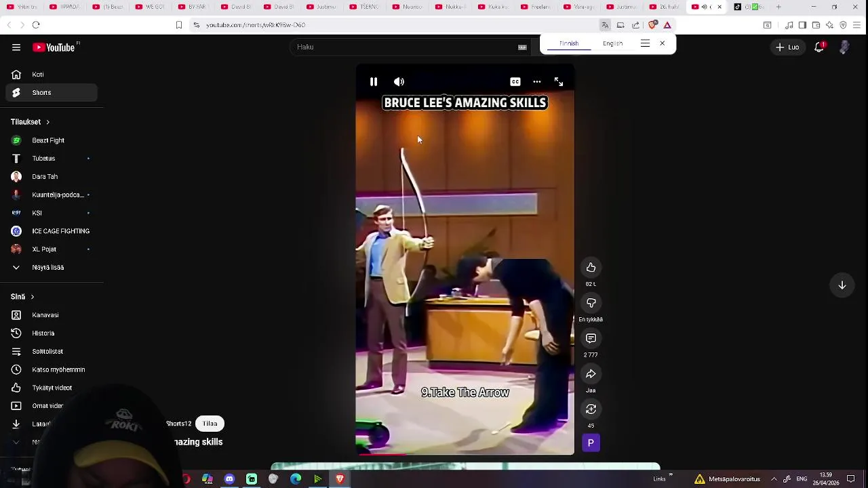Enter fullscreen for the Short
The height and width of the screenshot is (488, 868).
[559, 81]
